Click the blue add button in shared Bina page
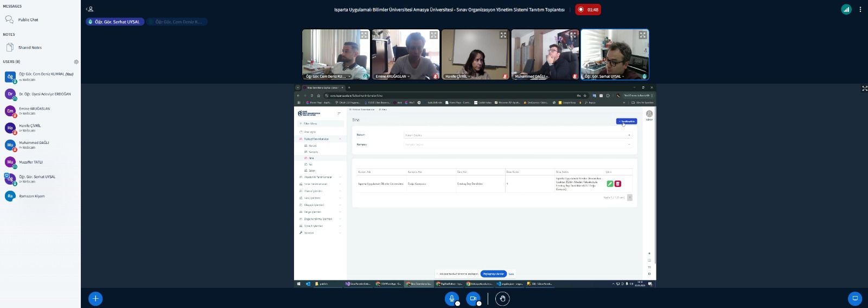 (x=626, y=121)
